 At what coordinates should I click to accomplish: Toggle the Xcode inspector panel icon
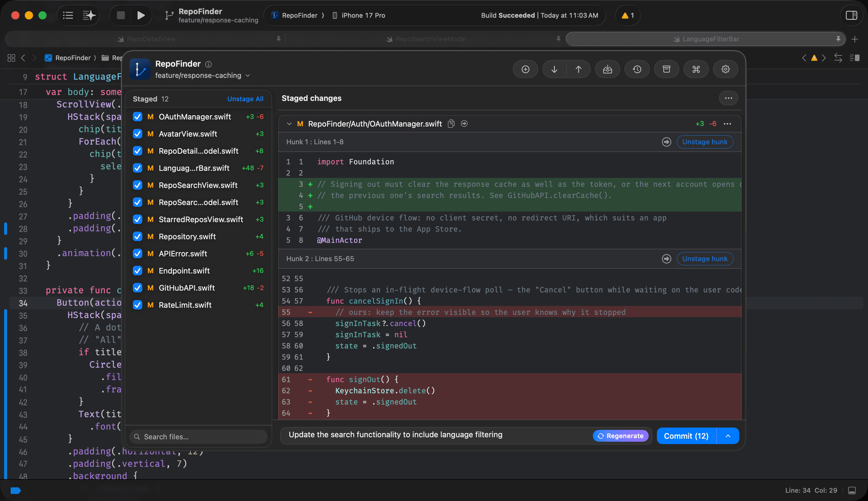click(851, 15)
